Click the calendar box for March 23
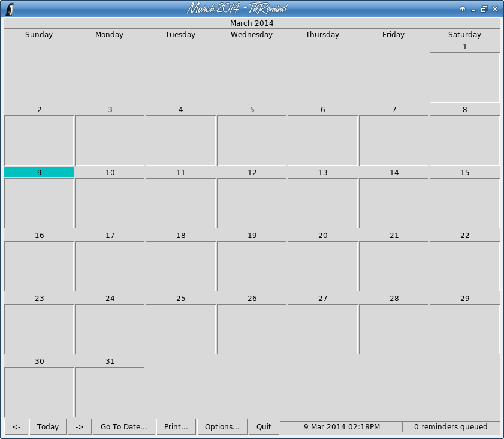 pos(39,329)
